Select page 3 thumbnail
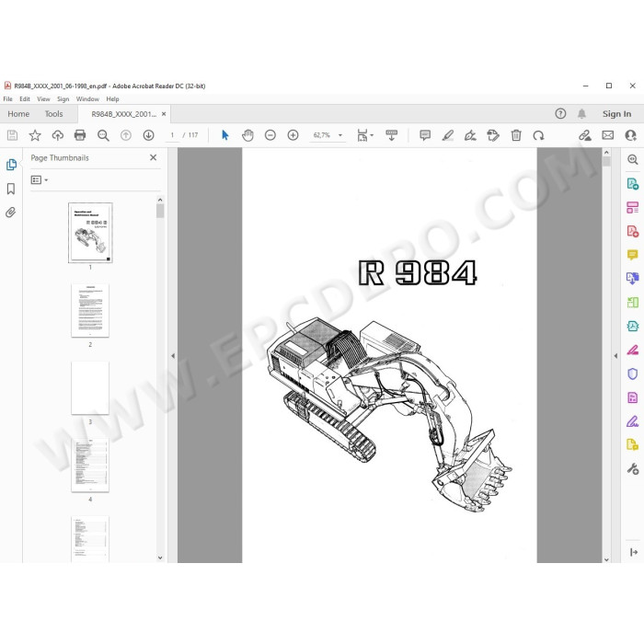Viewport: 644px width, 644px height. (90, 388)
